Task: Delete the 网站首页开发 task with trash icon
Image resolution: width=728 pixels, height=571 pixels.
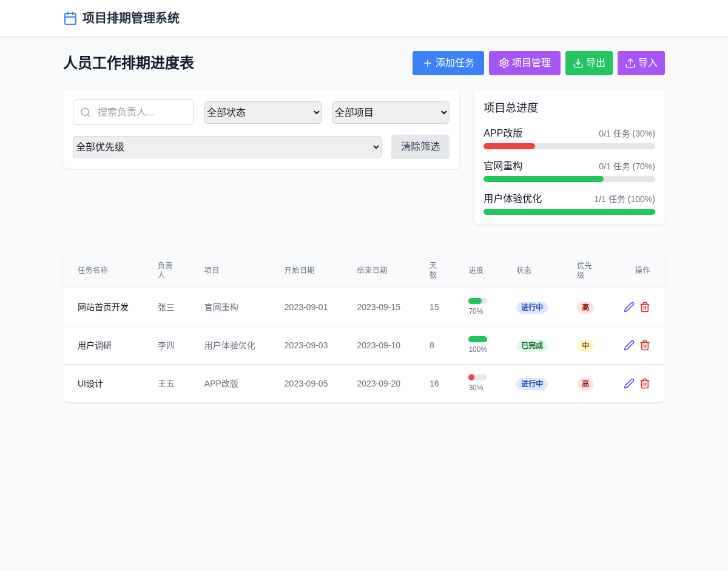Action: (645, 307)
